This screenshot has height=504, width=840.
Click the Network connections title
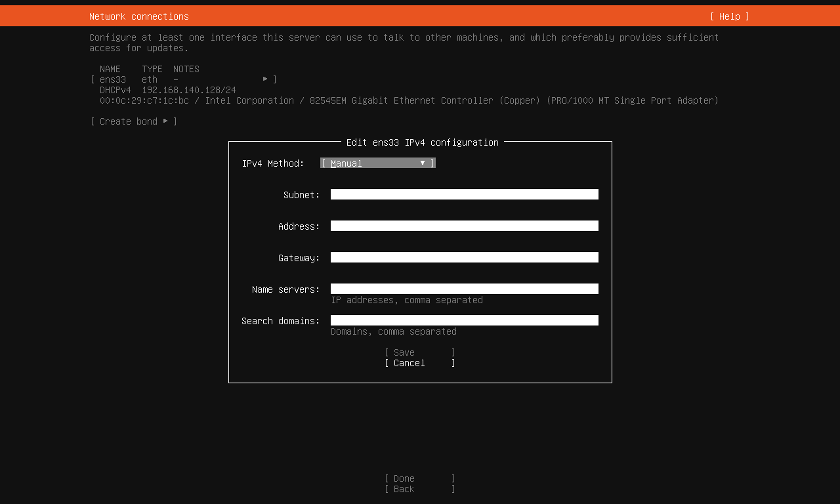click(x=138, y=16)
